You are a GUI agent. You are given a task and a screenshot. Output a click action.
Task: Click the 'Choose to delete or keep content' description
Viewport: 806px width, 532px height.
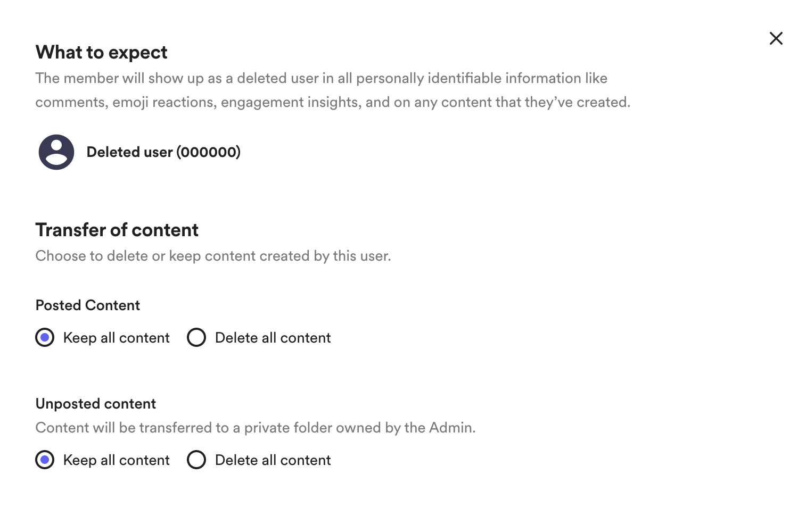click(213, 256)
